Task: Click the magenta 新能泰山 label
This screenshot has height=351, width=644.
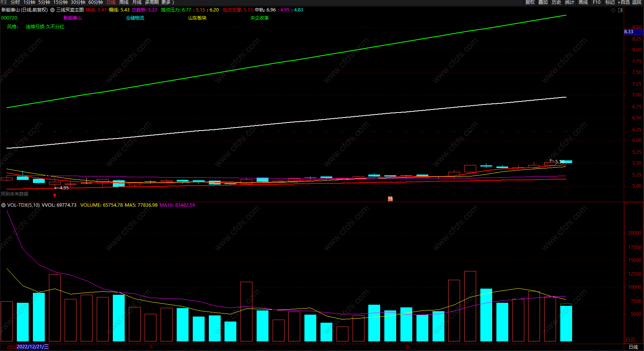Action: click(x=73, y=18)
